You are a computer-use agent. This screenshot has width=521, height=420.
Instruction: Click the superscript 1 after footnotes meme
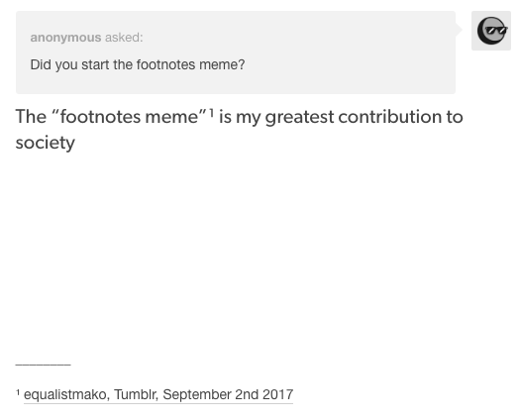coord(211,113)
